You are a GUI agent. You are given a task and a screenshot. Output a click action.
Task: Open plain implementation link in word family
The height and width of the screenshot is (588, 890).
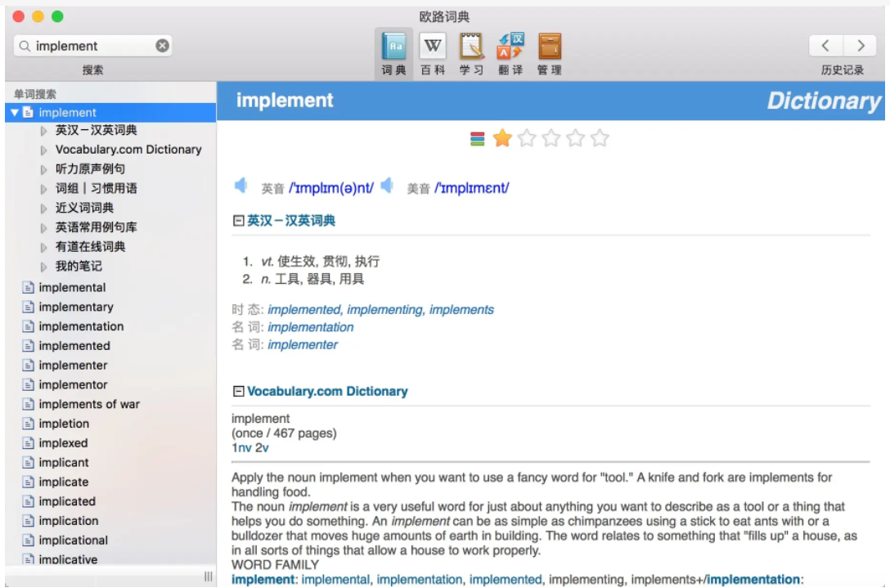click(420, 580)
